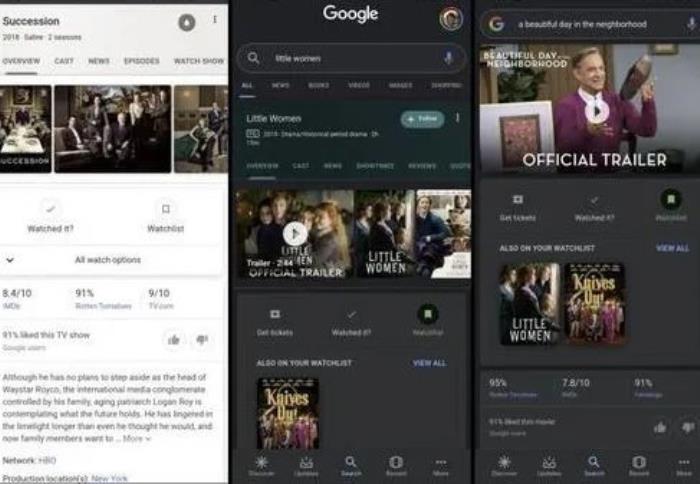Open the HBO network link
Viewport: 700px width, 484px height.
(x=48, y=459)
